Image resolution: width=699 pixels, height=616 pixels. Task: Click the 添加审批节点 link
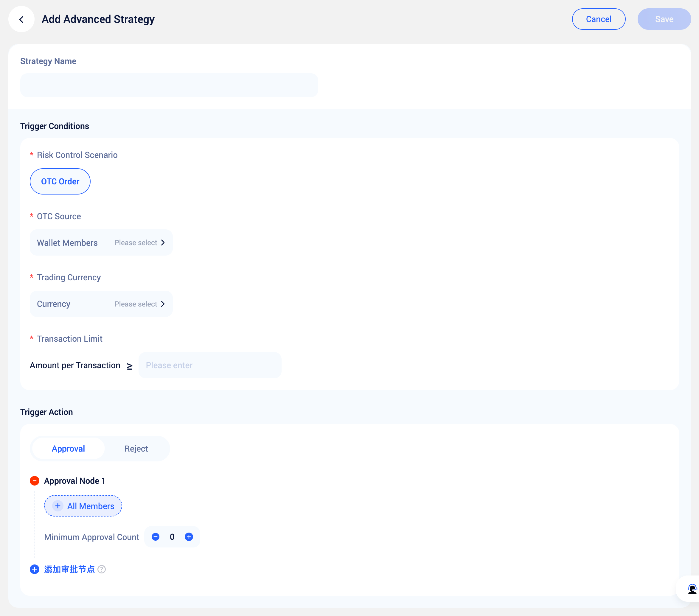(69, 569)
